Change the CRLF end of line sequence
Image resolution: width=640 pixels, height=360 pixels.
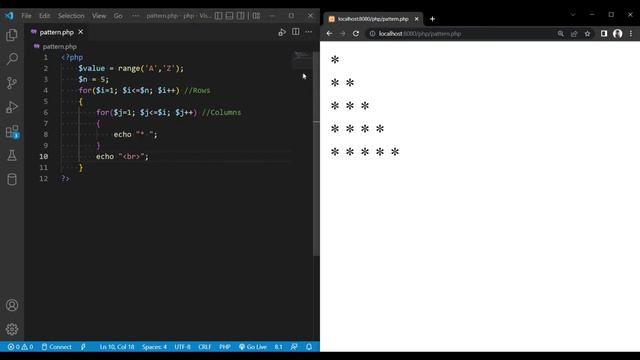pyautogui.click(x=204, y=347)
